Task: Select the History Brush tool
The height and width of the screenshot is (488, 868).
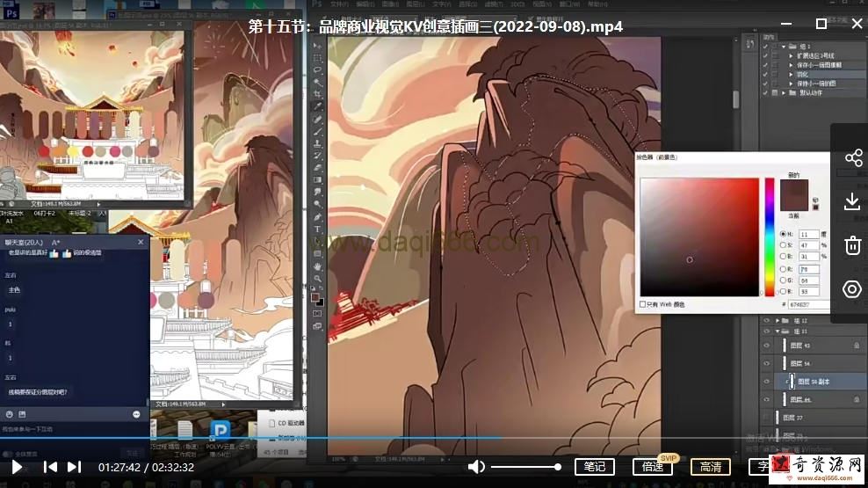Action: click(318, 157)
